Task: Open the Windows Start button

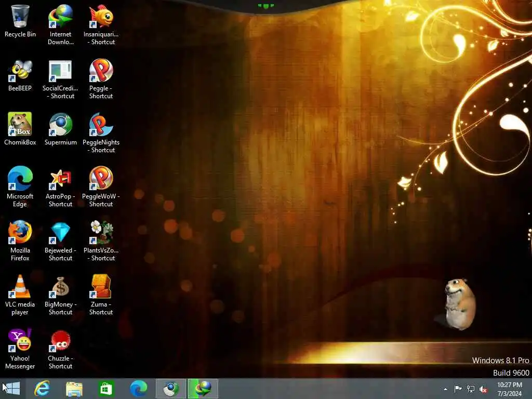Action: pyautogui.click(x=12, y=389)
